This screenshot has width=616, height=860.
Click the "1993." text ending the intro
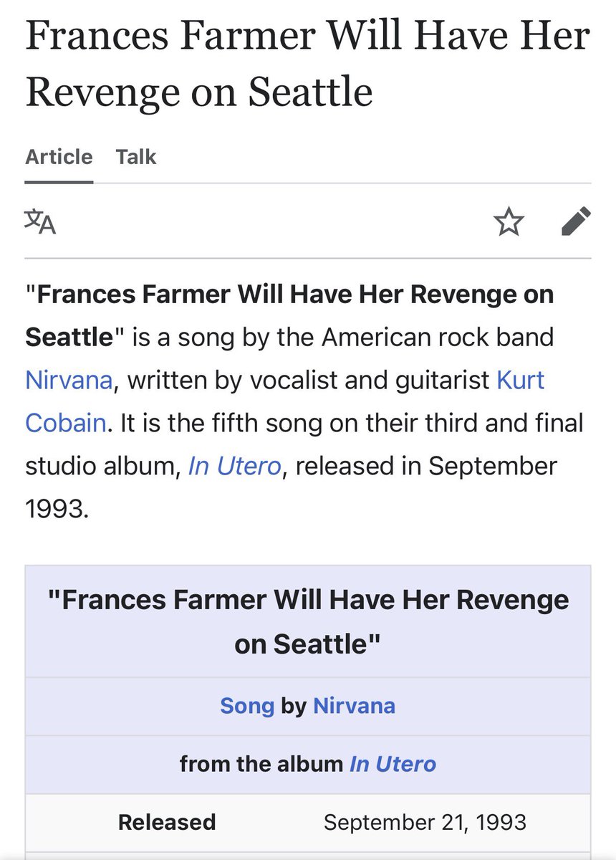(x=57, y=509)
